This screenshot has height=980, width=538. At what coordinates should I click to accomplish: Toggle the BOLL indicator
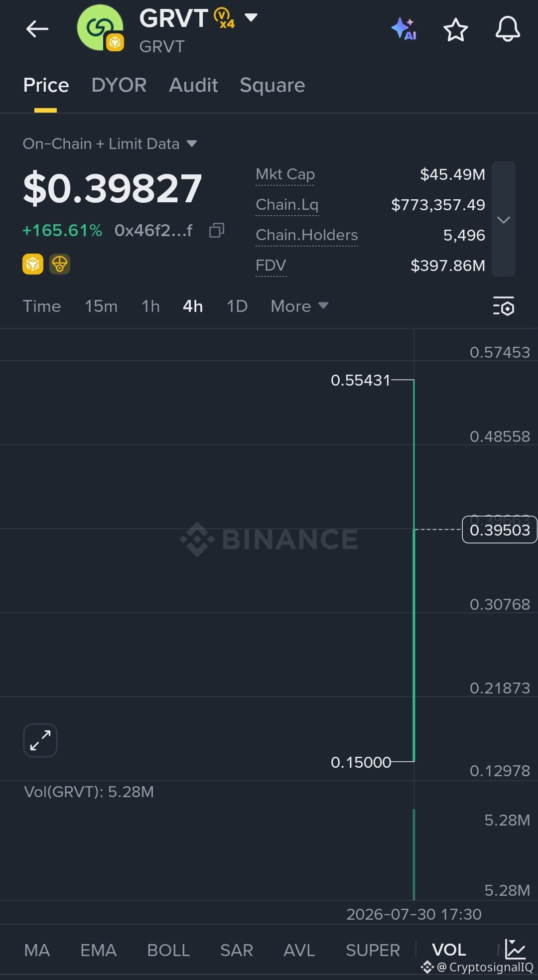(168, 950)
